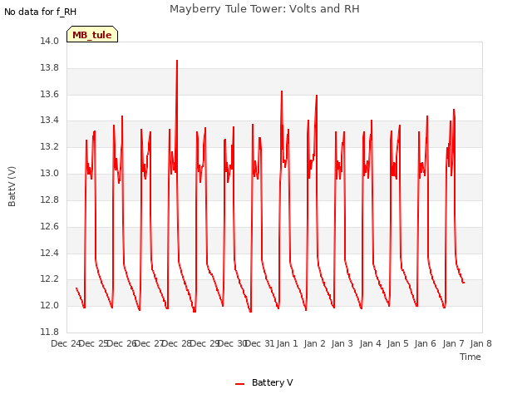Click the MB_tule label box
The image size is (532, 399).
tap(92, 34)
